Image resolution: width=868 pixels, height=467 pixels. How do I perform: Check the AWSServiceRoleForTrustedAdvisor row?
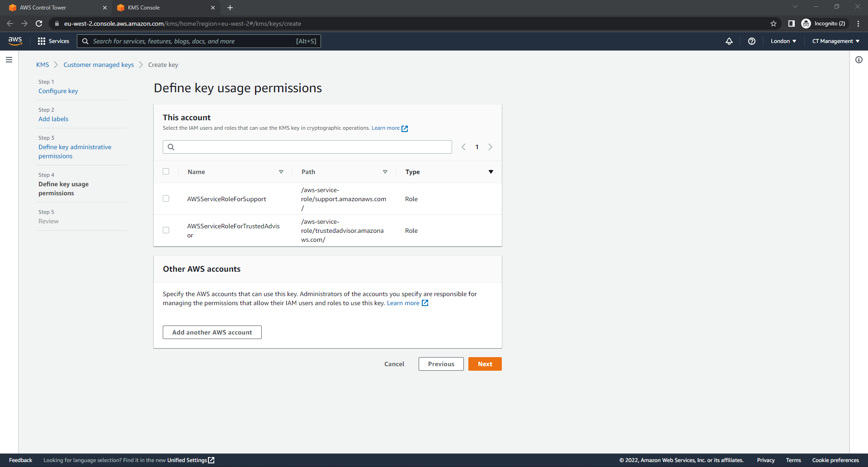tap(166, 230)
